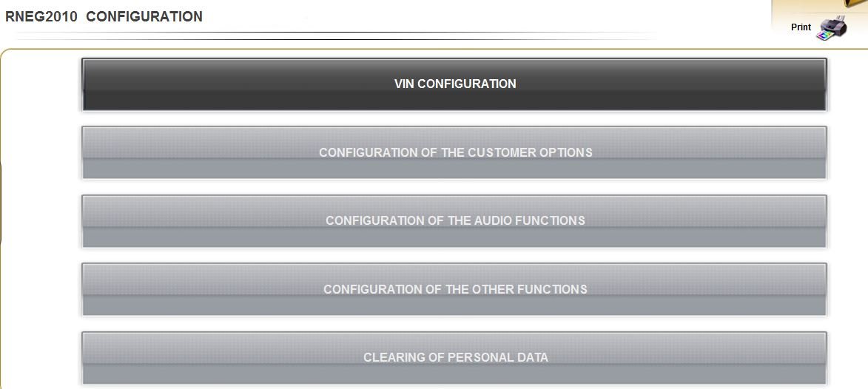868x389 pixels.
Task: Click the "AUDIO FUNCTIONS" text
Action: click(529, 220)
